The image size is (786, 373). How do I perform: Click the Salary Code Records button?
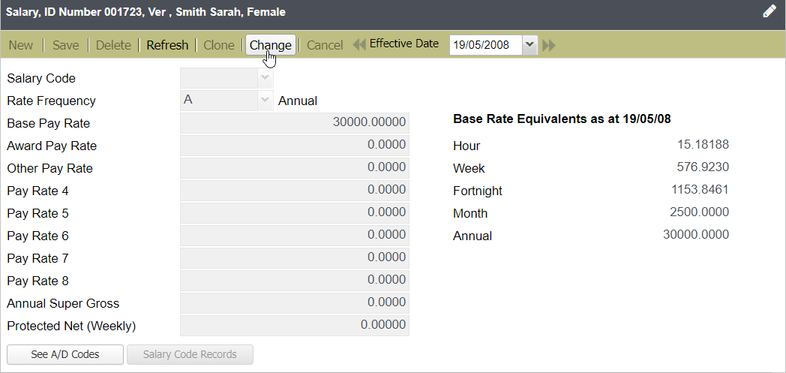[x=190, y=354]
